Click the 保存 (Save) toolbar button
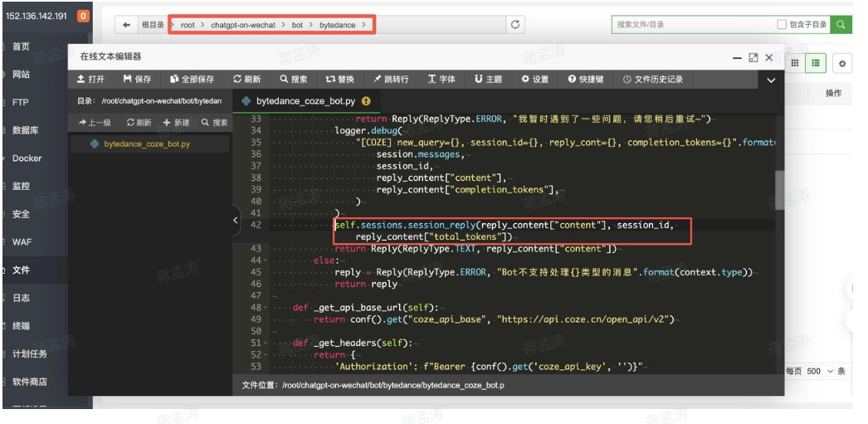Screen dimensions: 868x424 [x=137, y=80]
